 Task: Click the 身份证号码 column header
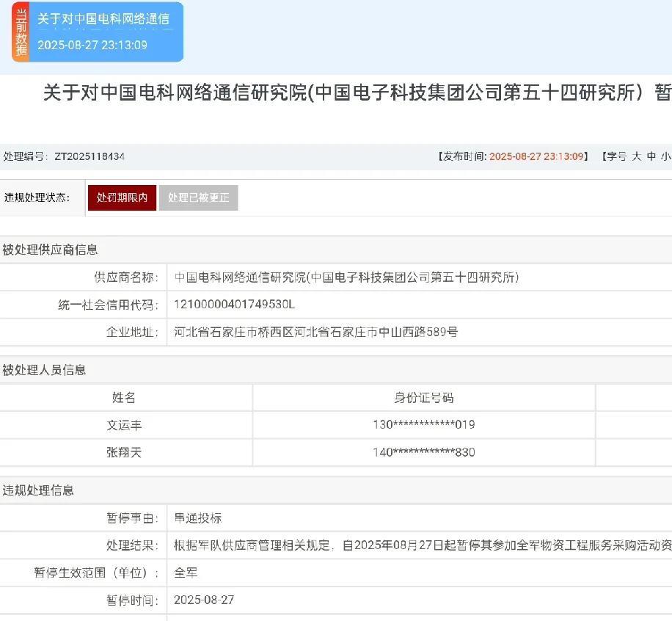point(423,398)
